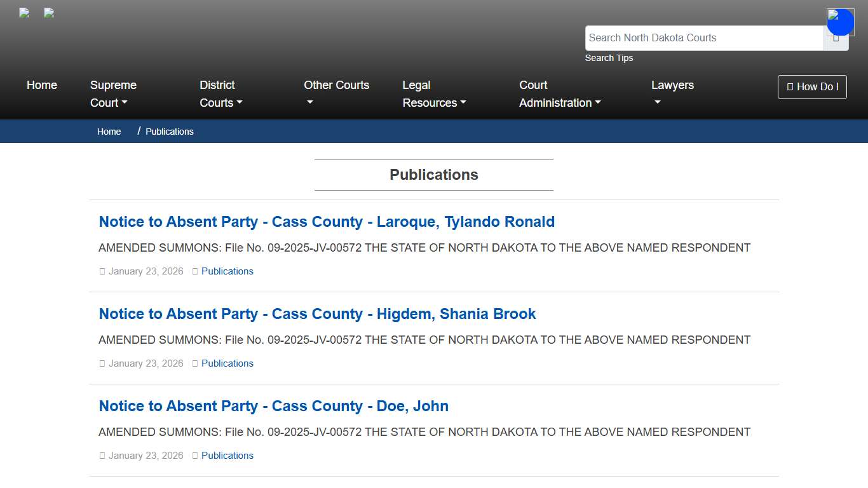The height and width of the screenshot is (488, 868).
Task: Click the second logo image icon
Action: (48, 13)
